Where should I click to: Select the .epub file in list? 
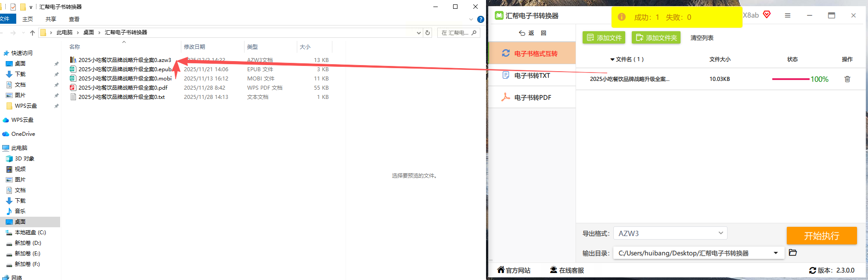125,69
